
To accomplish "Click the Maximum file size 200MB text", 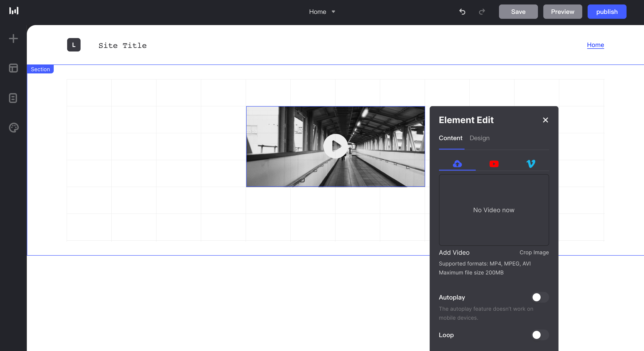I will coord(471,273).
